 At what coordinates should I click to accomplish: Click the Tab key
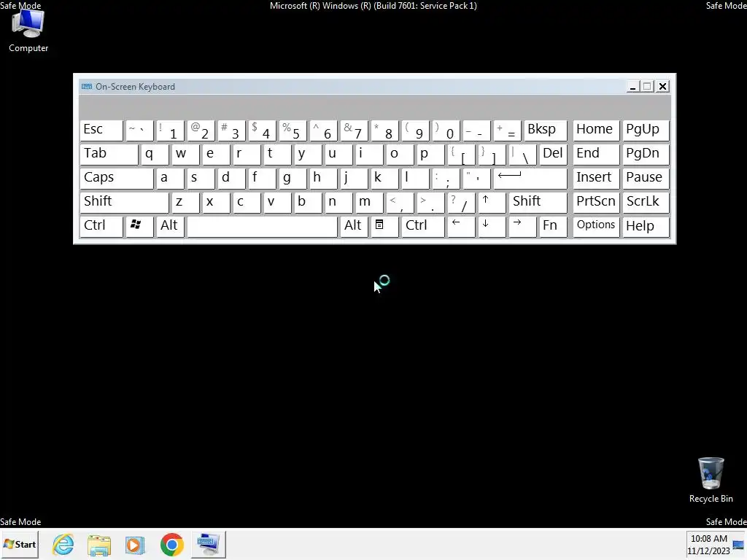click(x=109, y=155)
